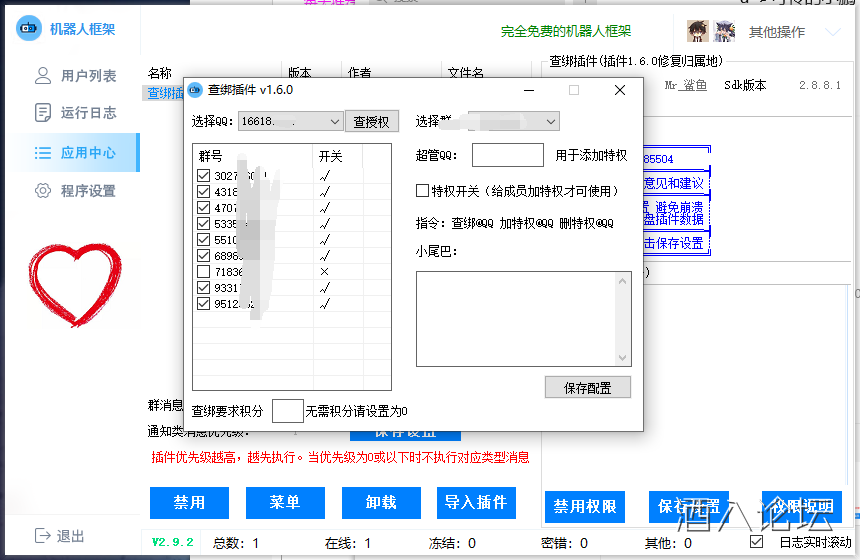The image size is (860, 560).
Task: Click the robot framework logo icon
Action: click(x=29, y=29)
